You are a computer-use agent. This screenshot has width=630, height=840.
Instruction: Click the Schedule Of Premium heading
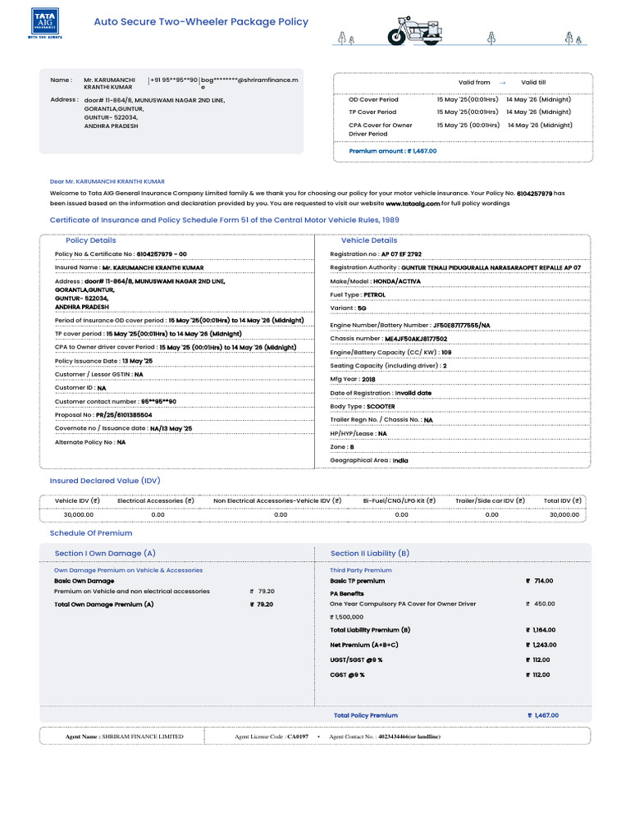coord(91,533)
